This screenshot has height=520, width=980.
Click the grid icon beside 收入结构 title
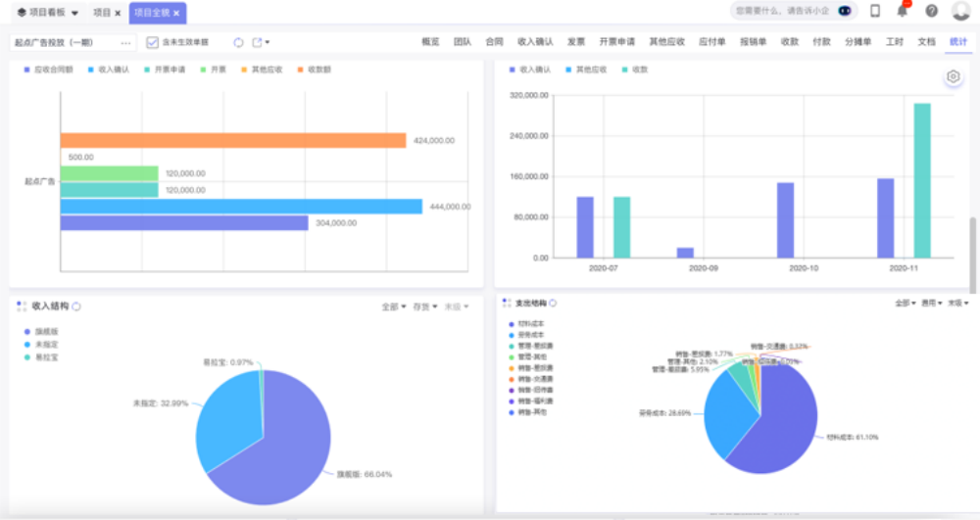click(x=22, y=306)
